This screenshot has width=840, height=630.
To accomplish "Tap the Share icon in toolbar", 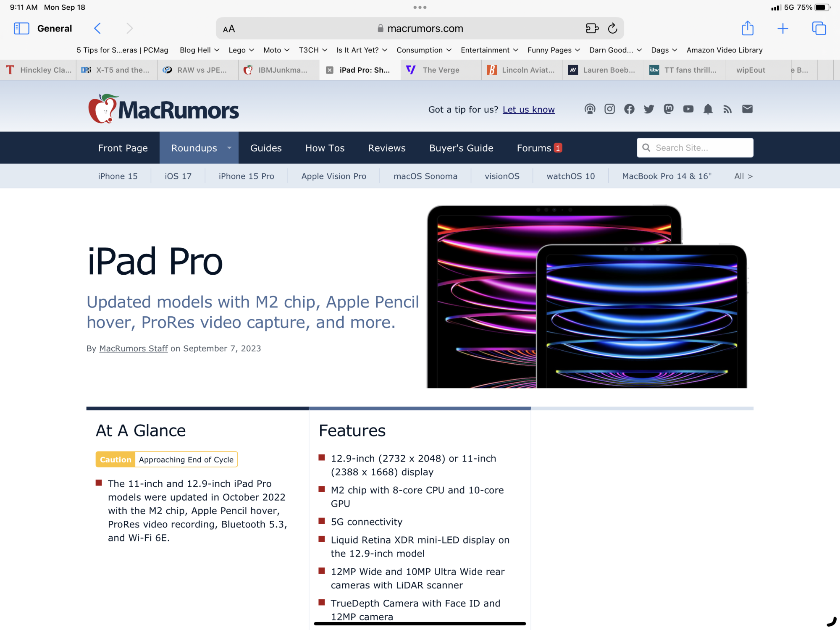I will (x=747, y=29).
